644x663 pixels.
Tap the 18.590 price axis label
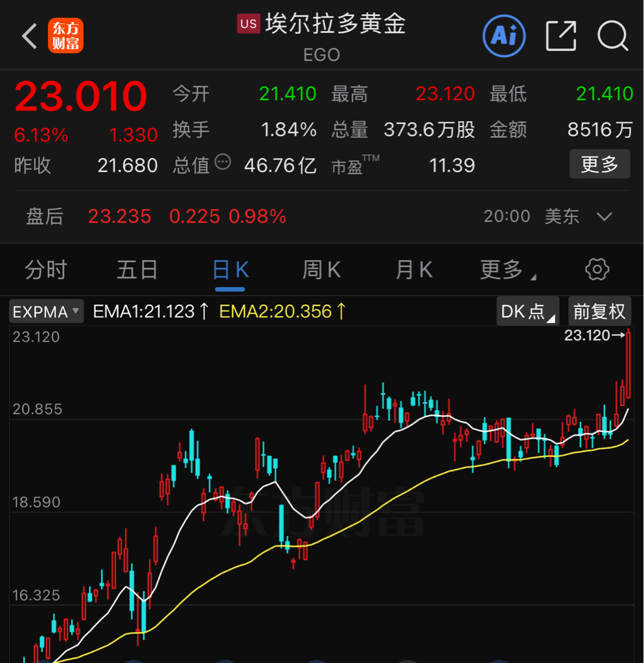click(36, 502)
